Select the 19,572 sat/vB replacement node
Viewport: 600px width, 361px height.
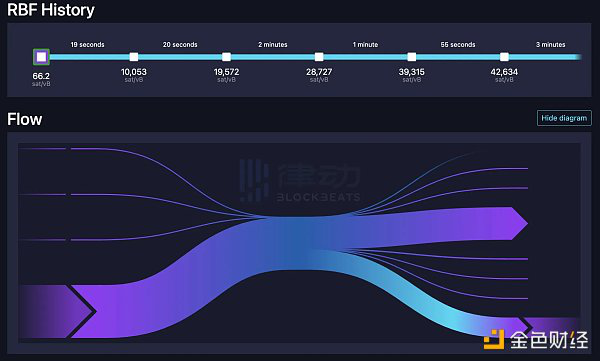pyautogui.click(x=226, y=57)
